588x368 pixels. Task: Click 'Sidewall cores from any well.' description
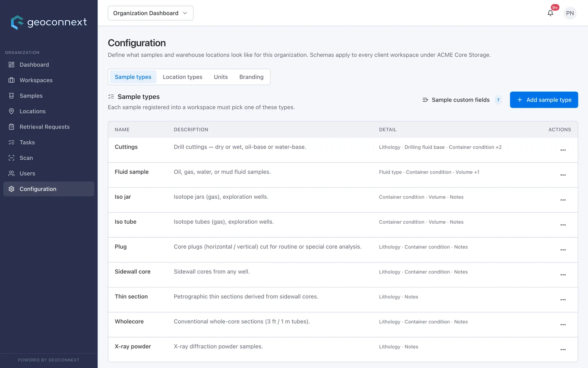click(212, 272)
